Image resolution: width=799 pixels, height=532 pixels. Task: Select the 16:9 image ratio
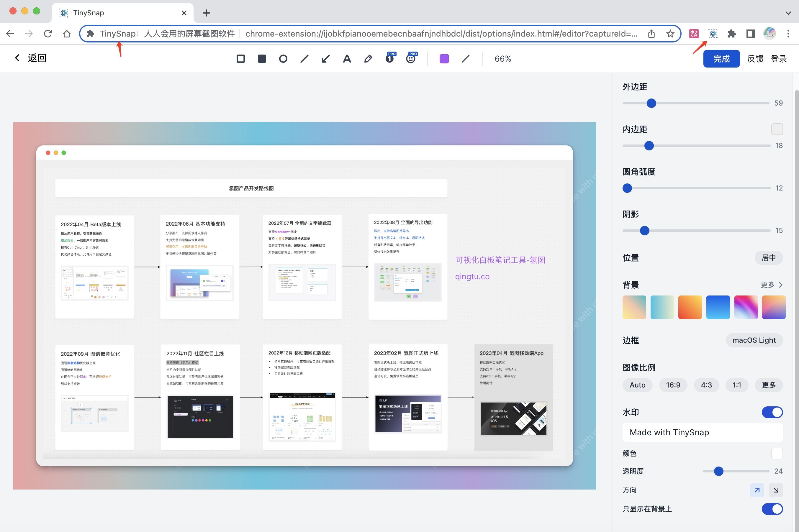click(x=673, y=385)
